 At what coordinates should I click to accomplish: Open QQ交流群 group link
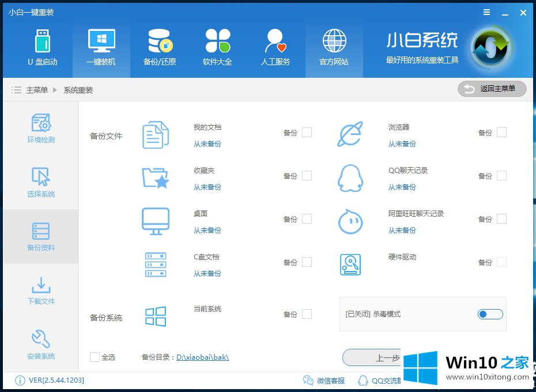(379, 380)
